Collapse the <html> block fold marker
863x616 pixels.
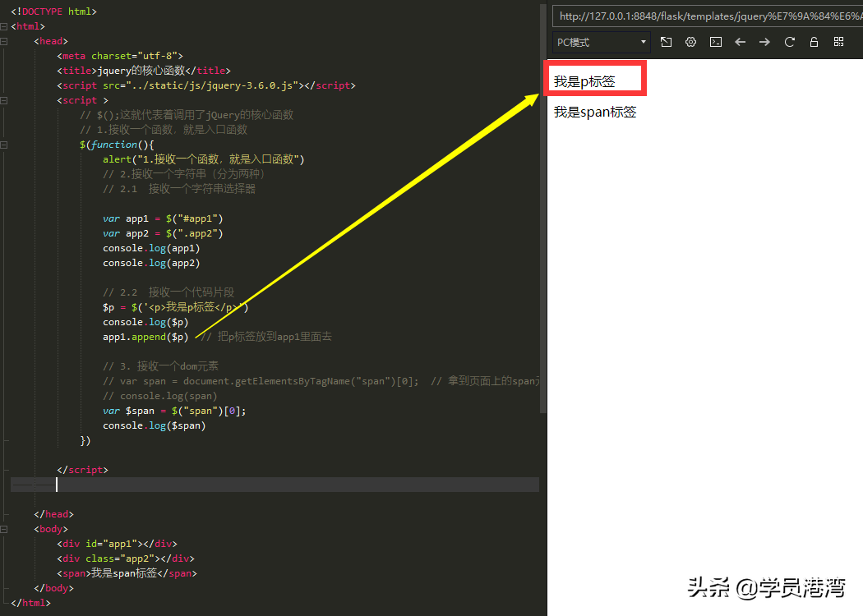pos(4,26)
